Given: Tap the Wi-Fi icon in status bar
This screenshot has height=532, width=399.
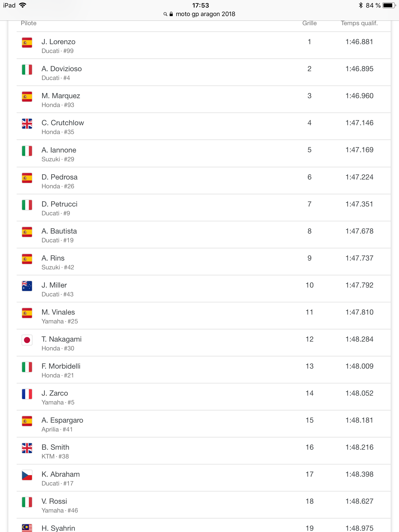Looking at the screenshot, I should pyautogui.click(x=23, y=5).
